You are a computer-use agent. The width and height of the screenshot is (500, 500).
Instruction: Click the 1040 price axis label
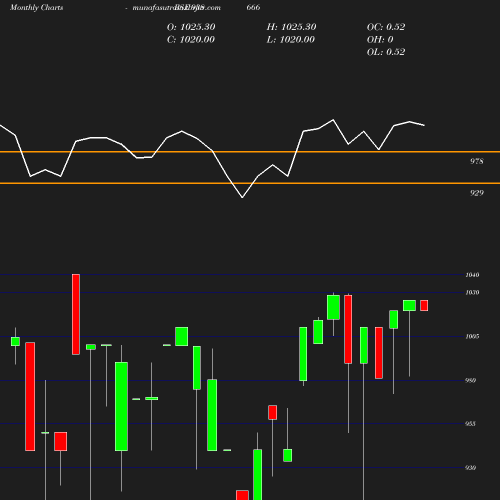(472, 275)
